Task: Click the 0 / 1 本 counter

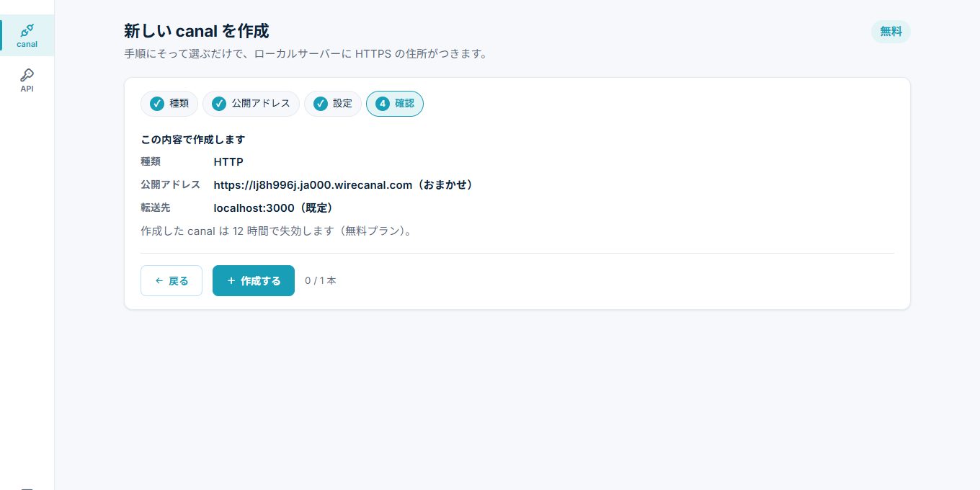Action: coord(321,281)
